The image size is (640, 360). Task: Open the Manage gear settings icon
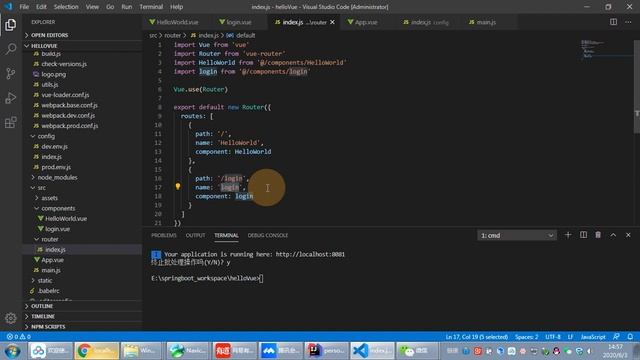pos(11,318)
